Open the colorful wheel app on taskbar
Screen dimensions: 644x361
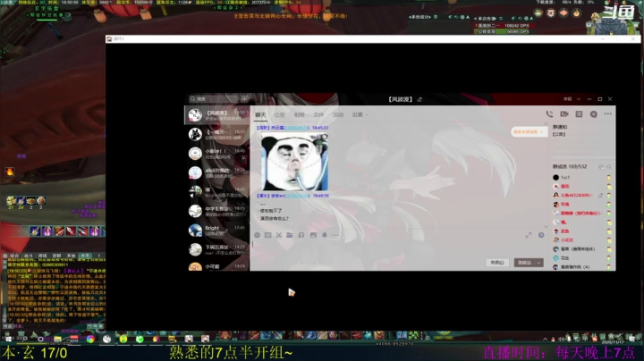click(x=90, y=339)
